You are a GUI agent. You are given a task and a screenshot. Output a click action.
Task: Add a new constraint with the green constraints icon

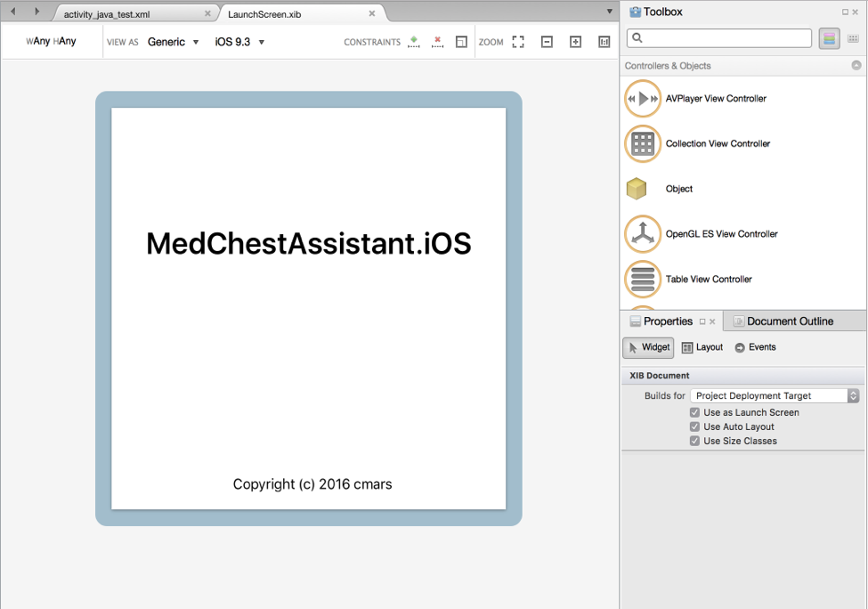(x=413, y=41)
